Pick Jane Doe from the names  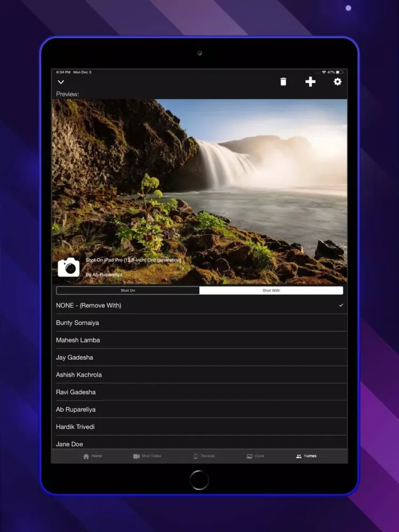(x=199, y=443)
